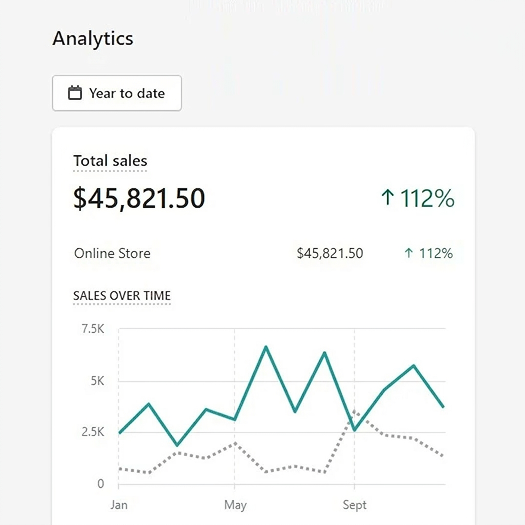Click the large green up arrow icon
The height and width of the screenshot is (525, 525).
[387, 197]
